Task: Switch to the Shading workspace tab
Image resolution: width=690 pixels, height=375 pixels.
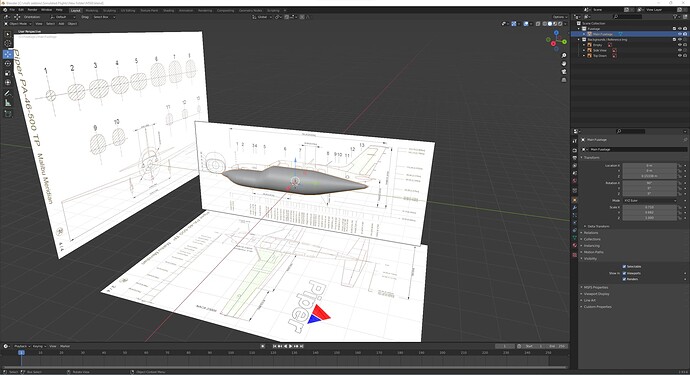Action: click(169, 11)
